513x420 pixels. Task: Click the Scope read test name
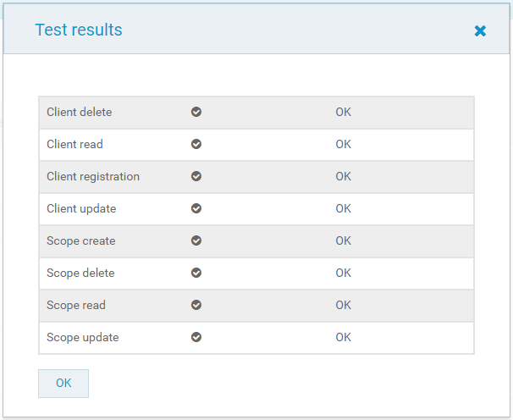[x=76, y=305]
